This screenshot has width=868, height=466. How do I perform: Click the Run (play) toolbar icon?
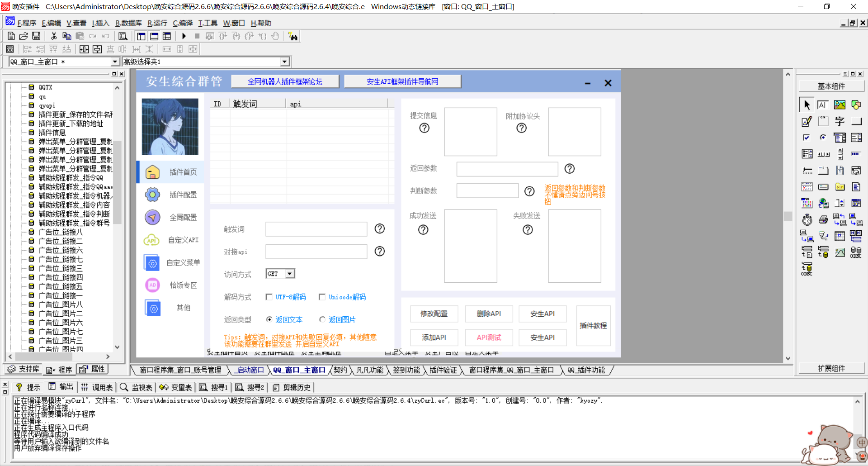pyautogui.click(x=184, y=36)
